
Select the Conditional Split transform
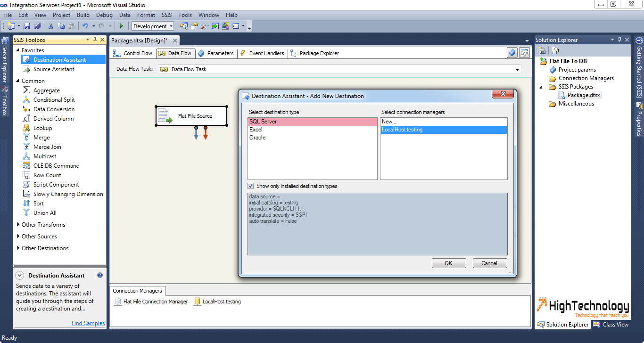point(54,100)
